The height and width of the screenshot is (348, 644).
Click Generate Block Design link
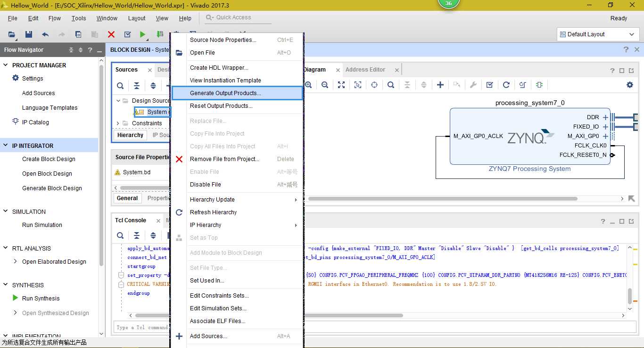click(52, 188)
